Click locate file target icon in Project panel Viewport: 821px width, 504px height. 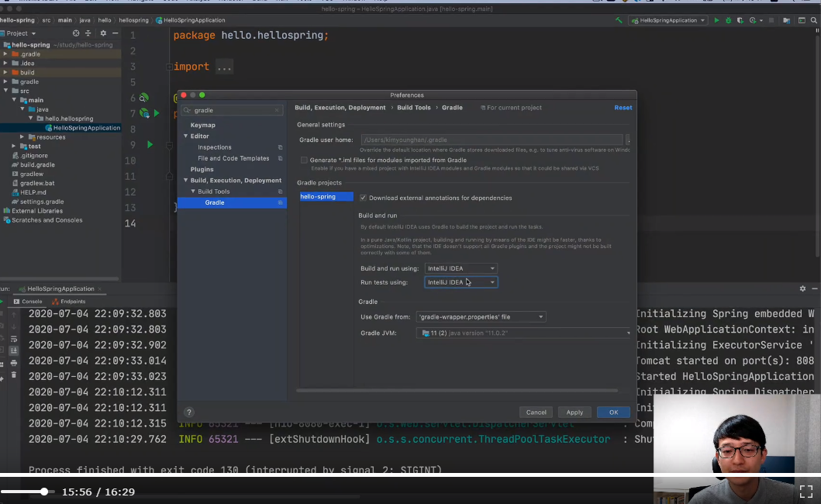click(x=76, y=33)
